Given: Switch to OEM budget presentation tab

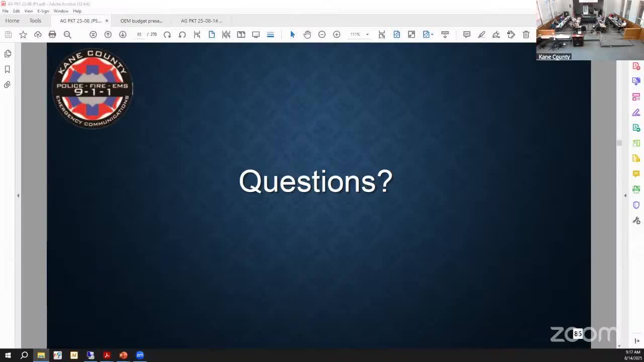Looking at the screenshot, I should point(141,21).
